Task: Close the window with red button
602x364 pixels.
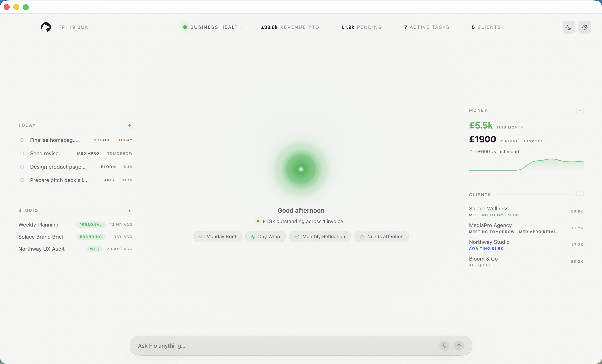Action: 7,7
